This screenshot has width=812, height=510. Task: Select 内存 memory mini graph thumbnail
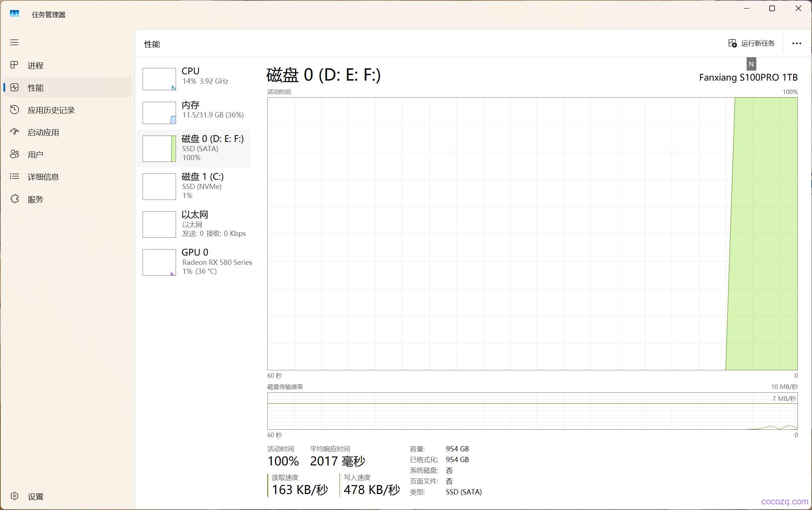(x=159, y=113)
